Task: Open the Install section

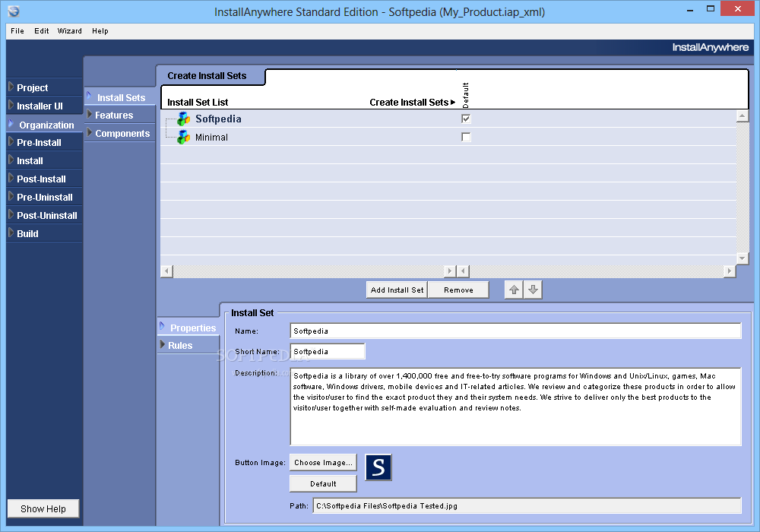Action: 45,160
